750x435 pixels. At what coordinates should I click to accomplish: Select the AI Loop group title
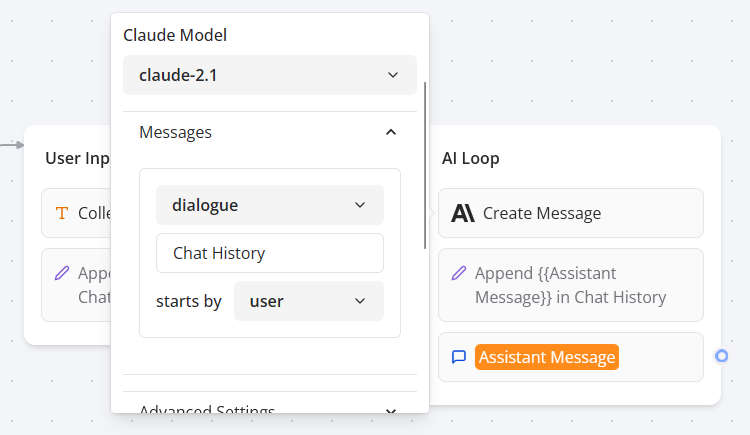(x=470, y=158)
